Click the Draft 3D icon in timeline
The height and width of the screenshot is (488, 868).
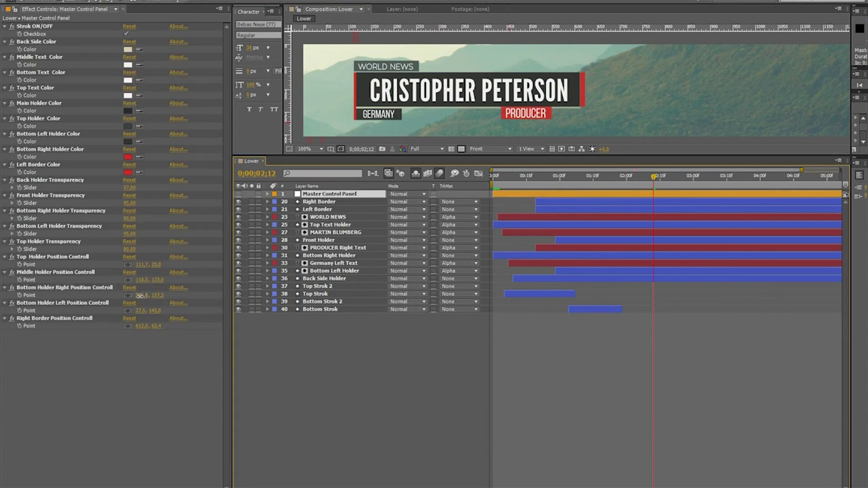(400, 174)
